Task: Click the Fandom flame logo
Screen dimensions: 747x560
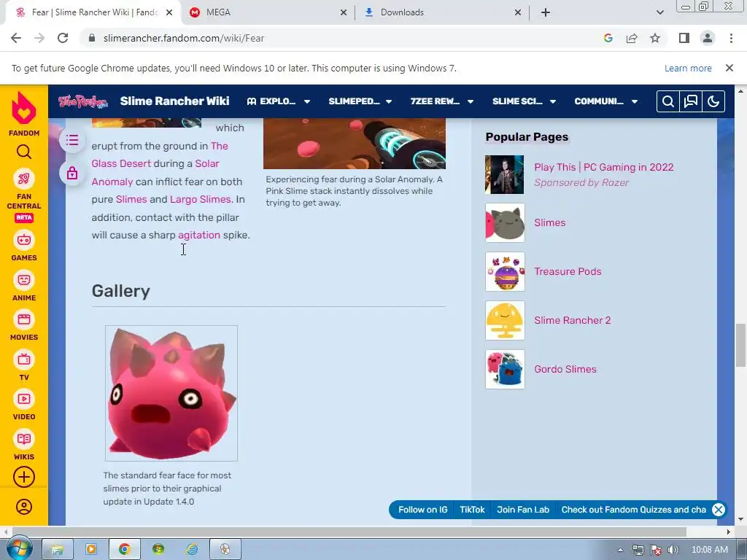Action: [24, 108]
